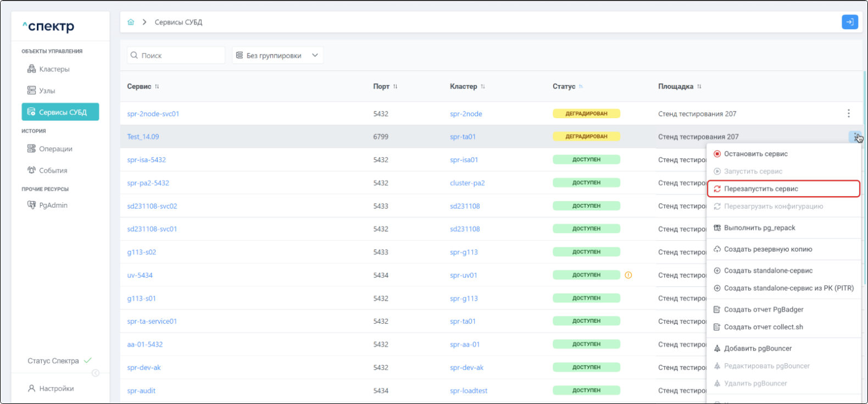Select Создать standalone-сервис из РК (PITR)
The height and width of the screenshot is (404, 868).
pyautogui.click(x=783, y=288)
